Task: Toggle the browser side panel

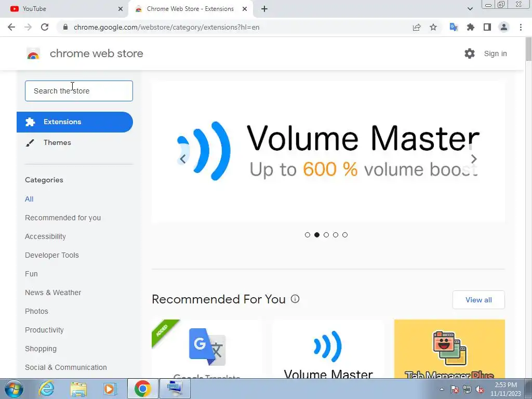Action: tap(487, 27)
